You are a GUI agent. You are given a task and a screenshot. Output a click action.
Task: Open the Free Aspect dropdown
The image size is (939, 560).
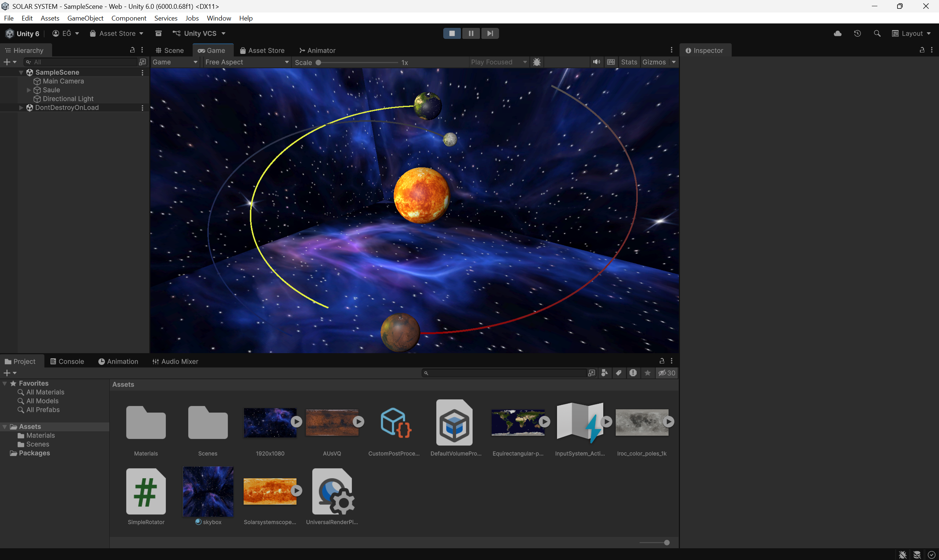point(247,62)
